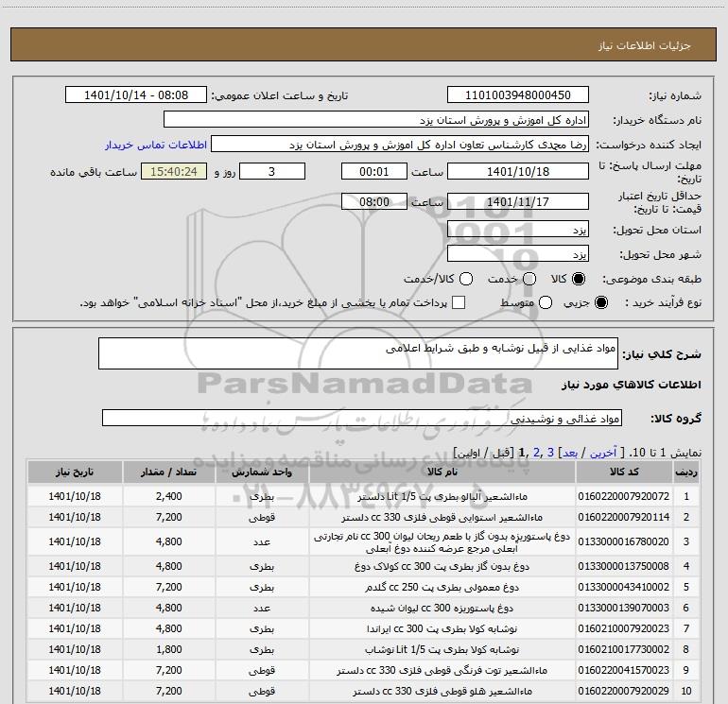
Task: Open the آخرین last page link
Action: [602, 453]
